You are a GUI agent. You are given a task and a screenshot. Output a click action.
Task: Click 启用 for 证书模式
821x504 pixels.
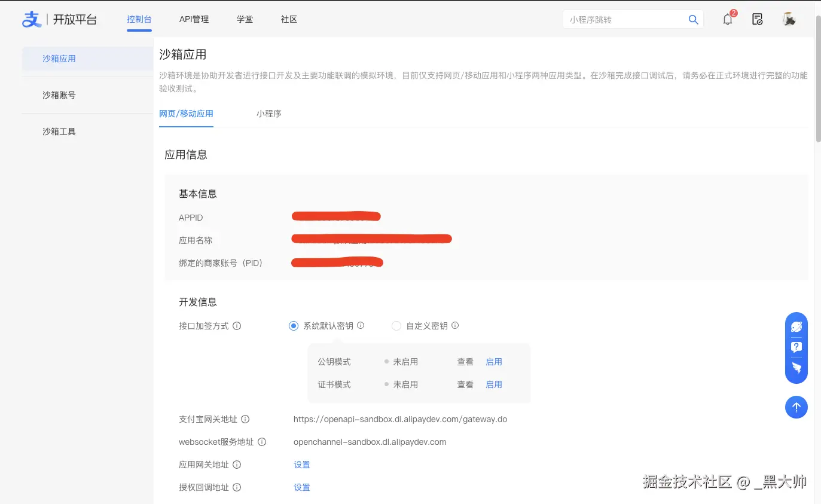pos(494,384)
